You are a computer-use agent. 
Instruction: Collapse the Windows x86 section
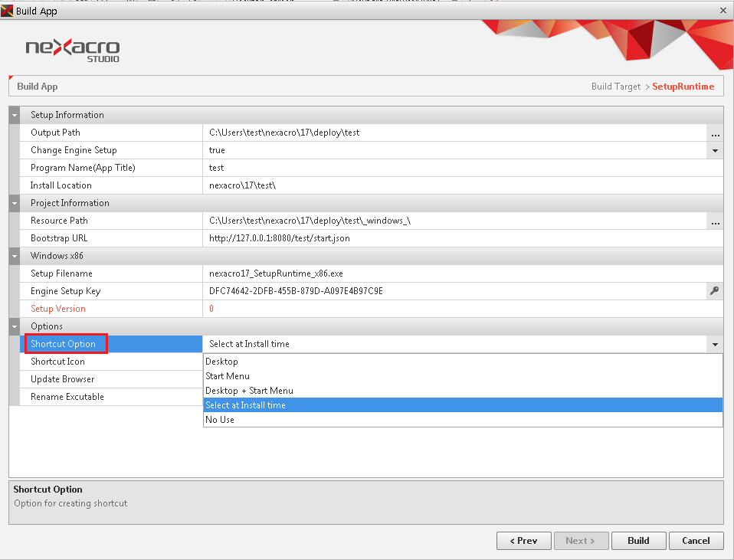[x=15, y=257]
